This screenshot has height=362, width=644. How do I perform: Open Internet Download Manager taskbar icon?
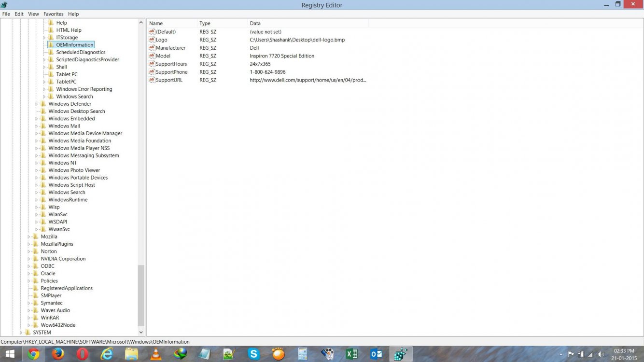[x=180, y=354]
